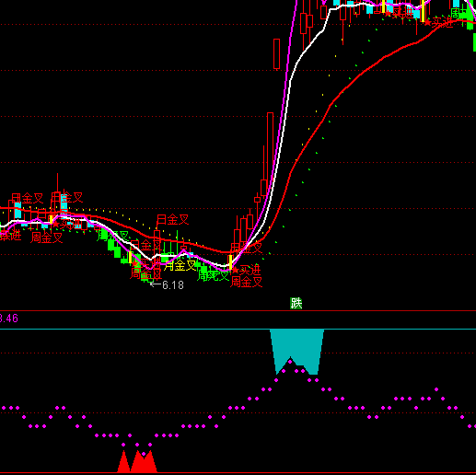Select the red 月金叉 label above 6.18 low

click(172, 220)
